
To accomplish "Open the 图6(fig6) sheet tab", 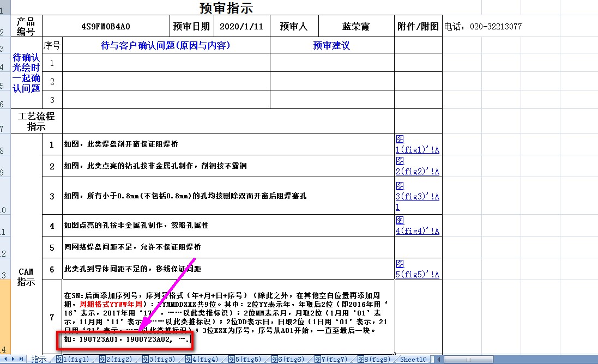I will click(288, 360).
